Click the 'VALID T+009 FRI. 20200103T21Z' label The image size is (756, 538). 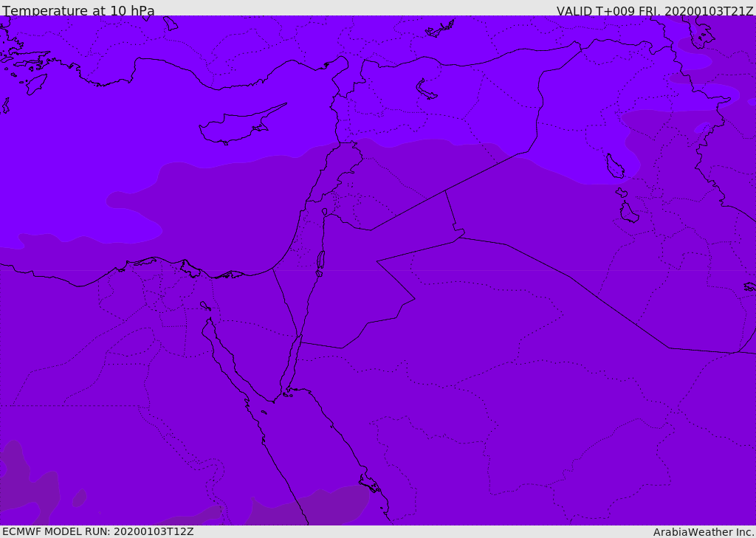[655, 11]
